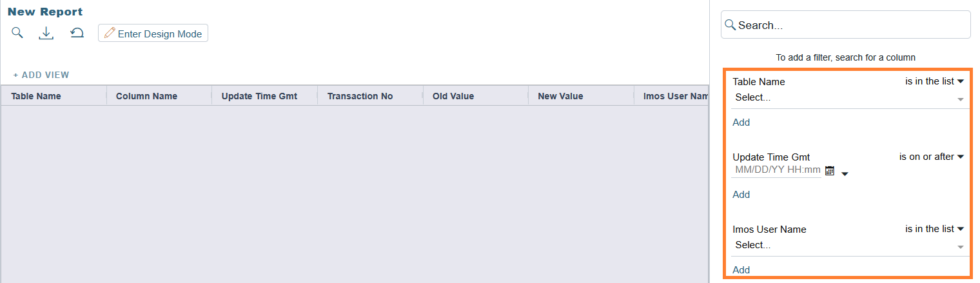
Task: Click arrow next to the calendar icon
Action: pyautogui.click(x=845, y=173)
